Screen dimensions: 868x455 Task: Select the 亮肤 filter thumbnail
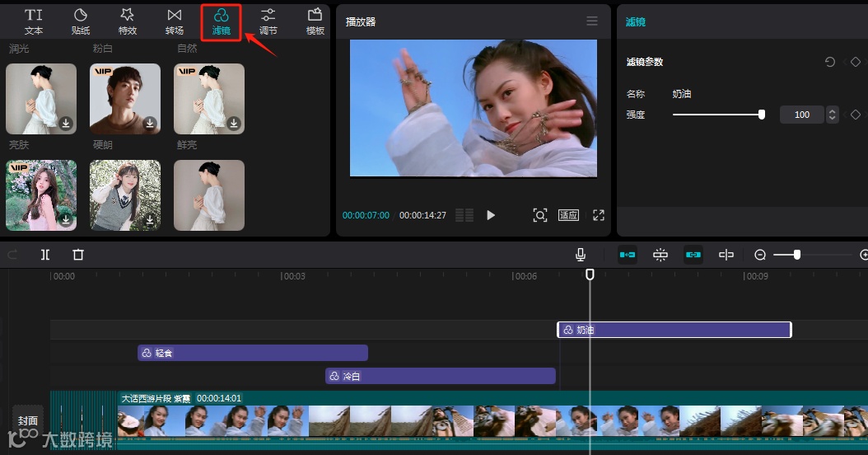point(41,99)
